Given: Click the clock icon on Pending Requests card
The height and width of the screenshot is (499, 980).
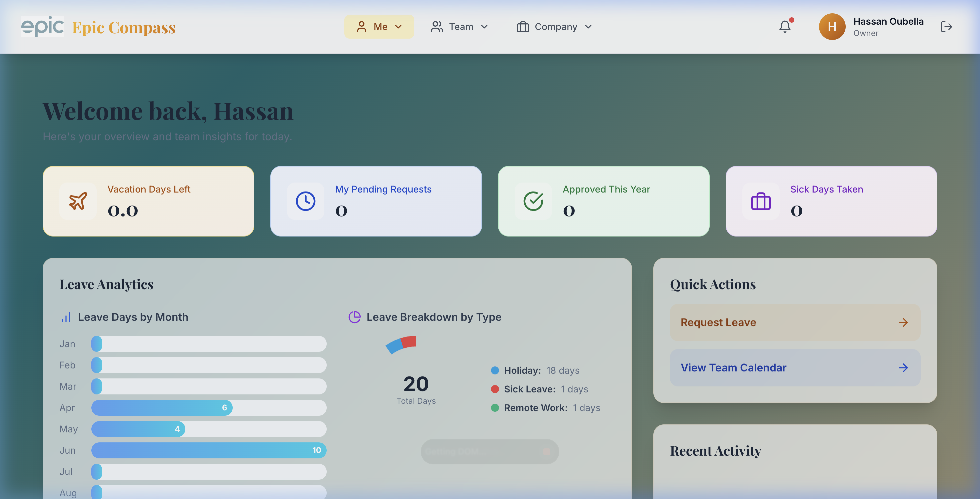Looking at the screenshot, I should pos(305,201).
